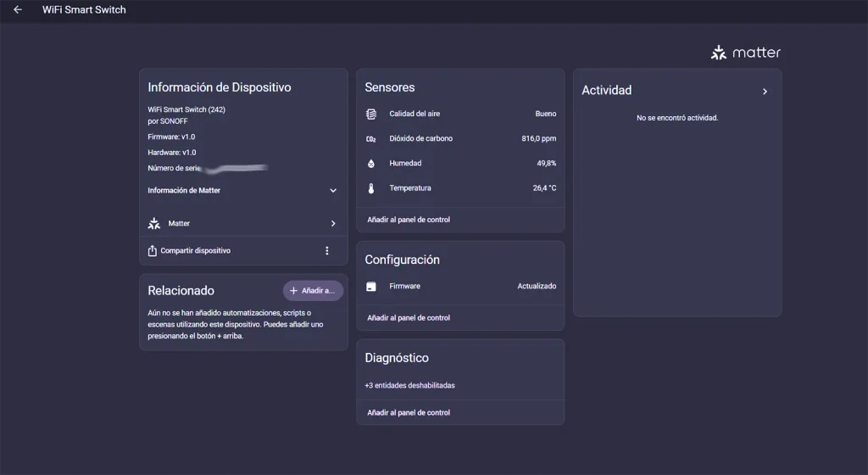
Task: Click the 26,4 °C temperature value
Action: coord(545,188)
